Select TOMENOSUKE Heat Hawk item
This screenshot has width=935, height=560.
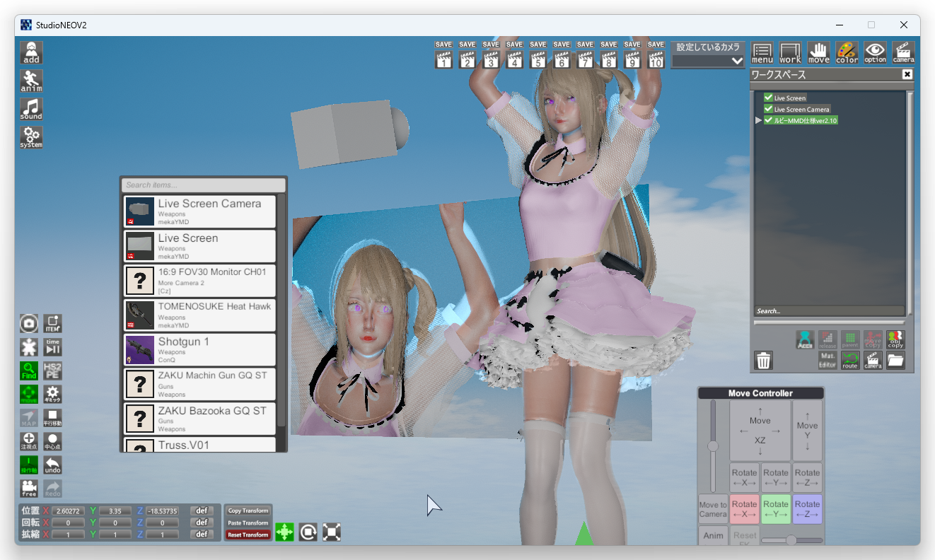coord(199,315)
